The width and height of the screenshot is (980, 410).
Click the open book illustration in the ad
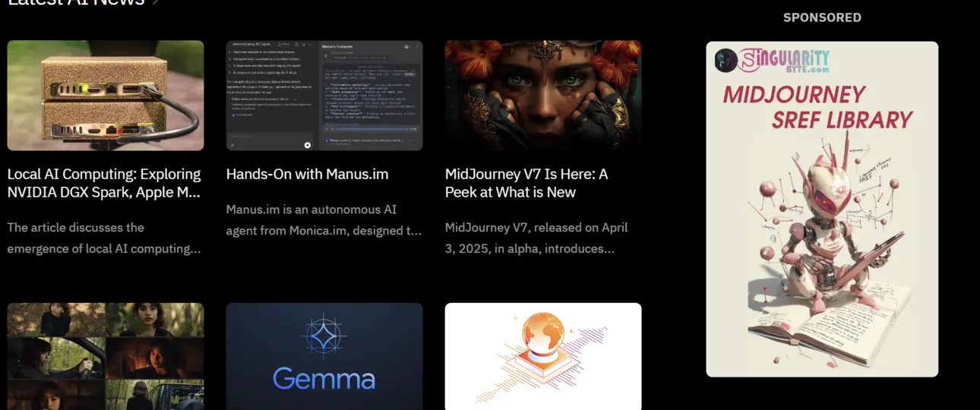[x=824, y=326]
